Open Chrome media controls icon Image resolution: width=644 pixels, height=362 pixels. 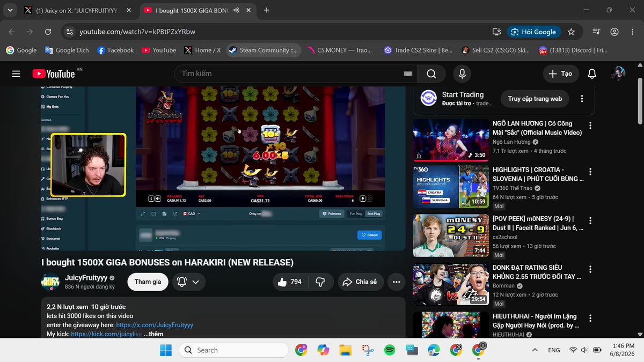[x=596, y=32]
